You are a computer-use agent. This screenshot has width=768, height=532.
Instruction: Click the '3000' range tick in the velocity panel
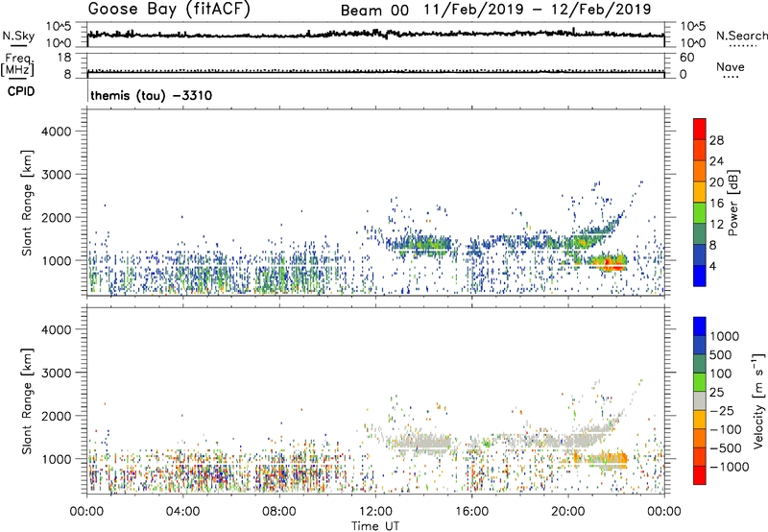click(x=57, y=373)
